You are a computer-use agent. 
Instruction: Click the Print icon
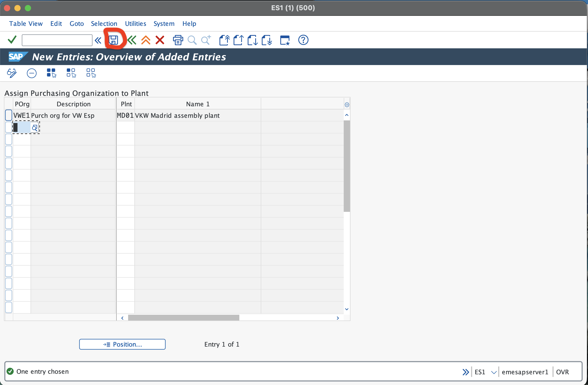(178, 40)
